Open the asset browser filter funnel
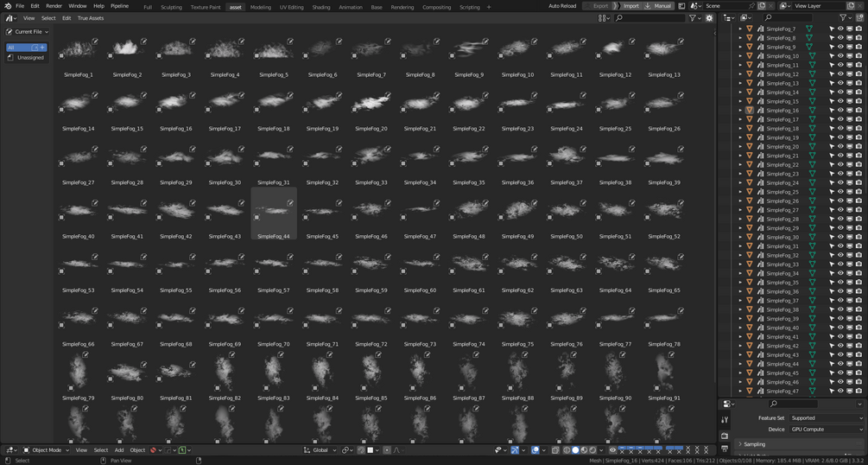This screenshot has width=868, height=465. [694, 18]
